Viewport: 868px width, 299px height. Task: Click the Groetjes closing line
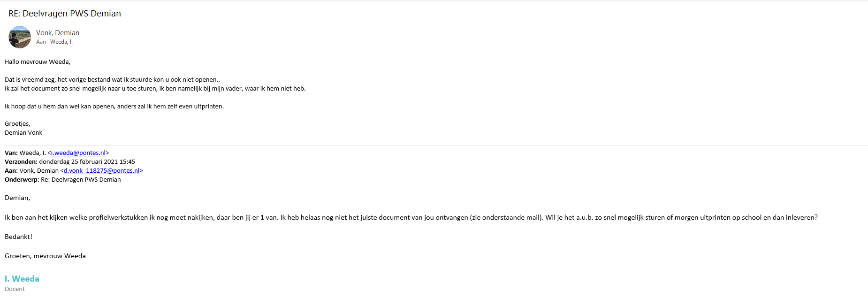coord(17,124)
